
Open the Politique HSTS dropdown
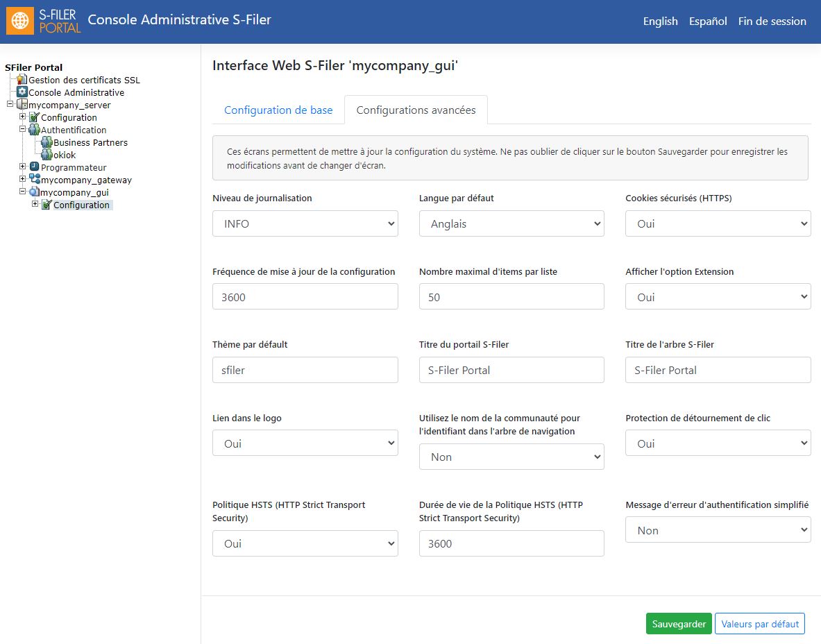point(305,543)
